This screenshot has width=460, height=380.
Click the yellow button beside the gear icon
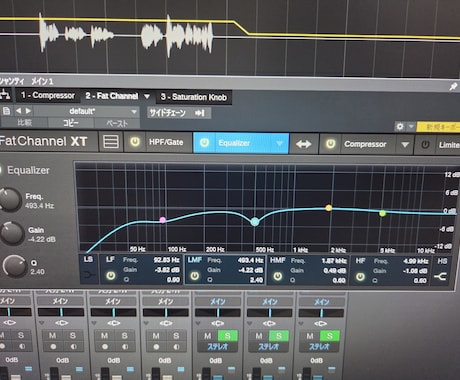pyautogui.click(x=439, y=127)
